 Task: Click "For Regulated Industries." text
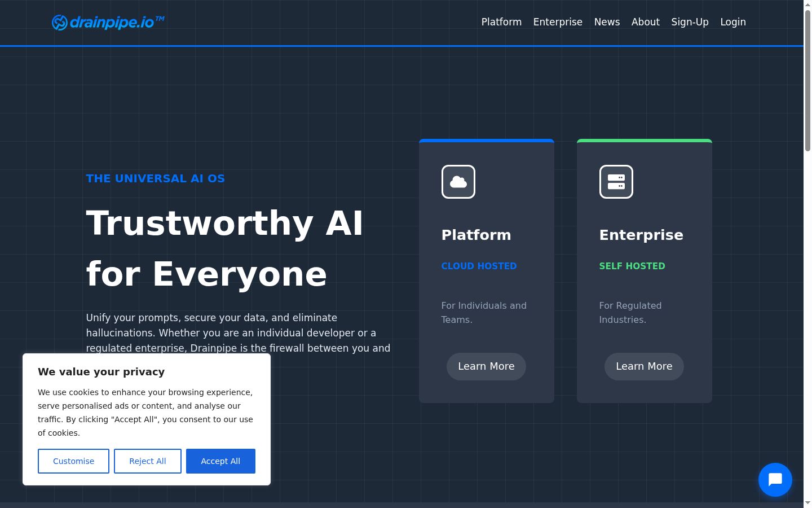click(630, 312)
